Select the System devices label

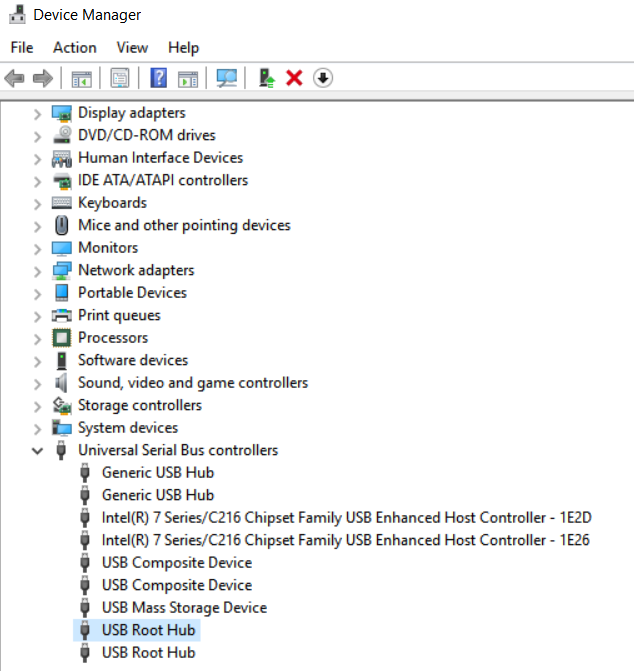128,428
